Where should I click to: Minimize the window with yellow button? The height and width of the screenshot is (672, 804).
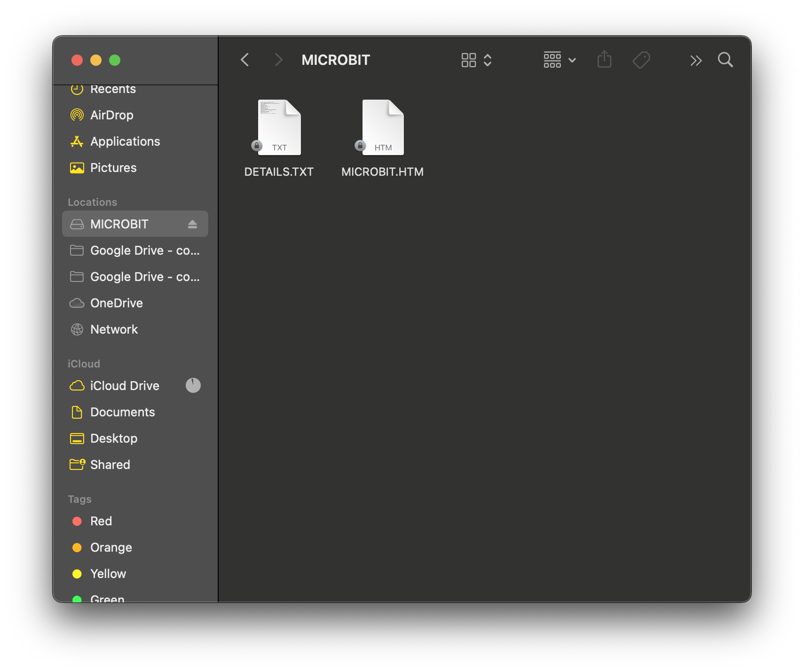pos(96,60)
